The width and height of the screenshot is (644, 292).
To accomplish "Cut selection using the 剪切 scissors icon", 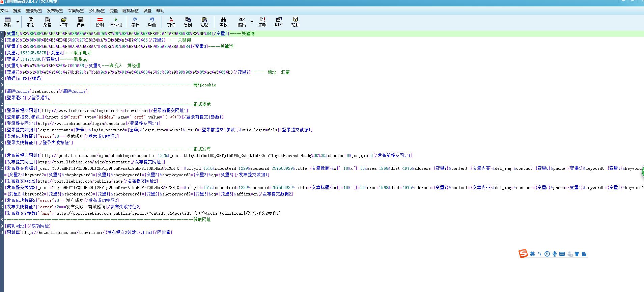I will point(171,22).
